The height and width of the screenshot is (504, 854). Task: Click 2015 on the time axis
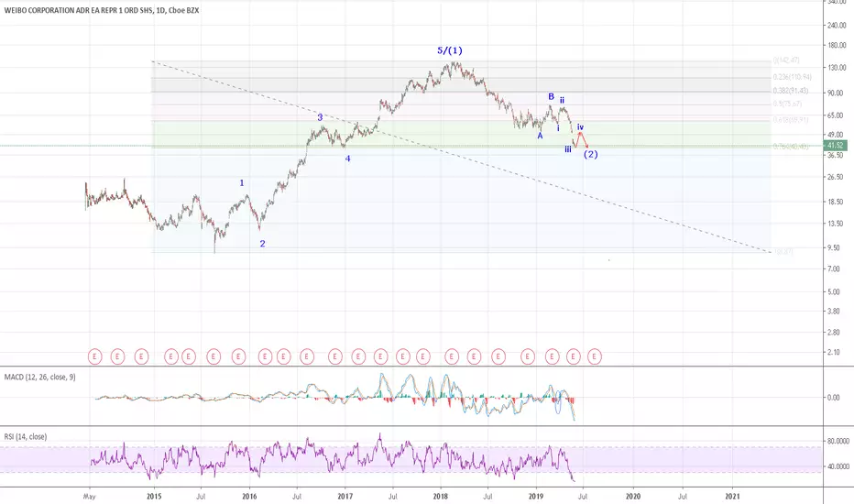pyautogui.click(x=154, y=497)
